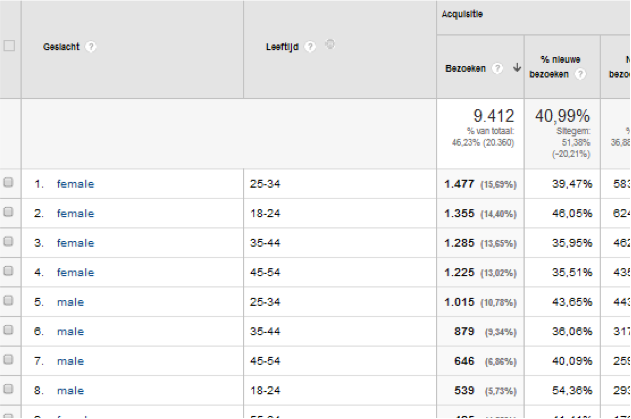Open the female link in row 2
This screenshot has width=631, height=419.
point(75,213)
